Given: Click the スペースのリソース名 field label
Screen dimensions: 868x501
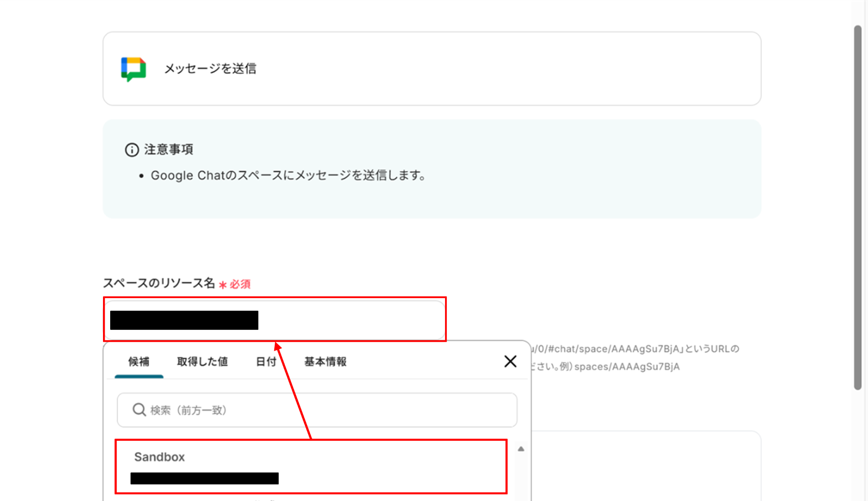Looking at the screenshot, I should (x=159, y=283).
